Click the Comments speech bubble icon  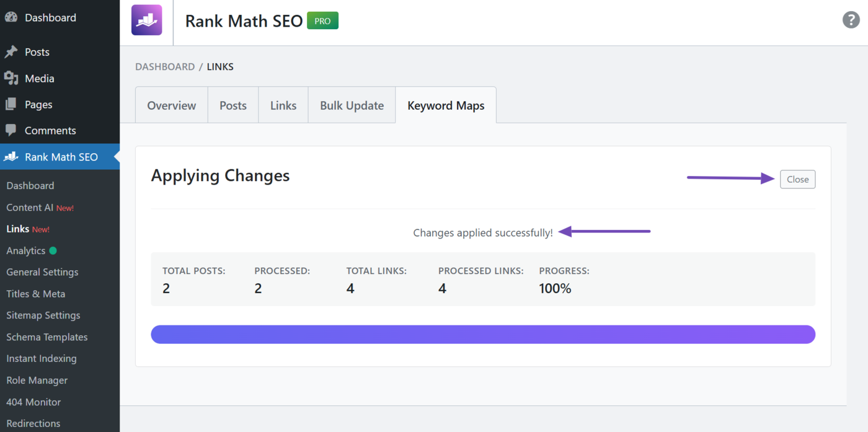click(11, 130)
